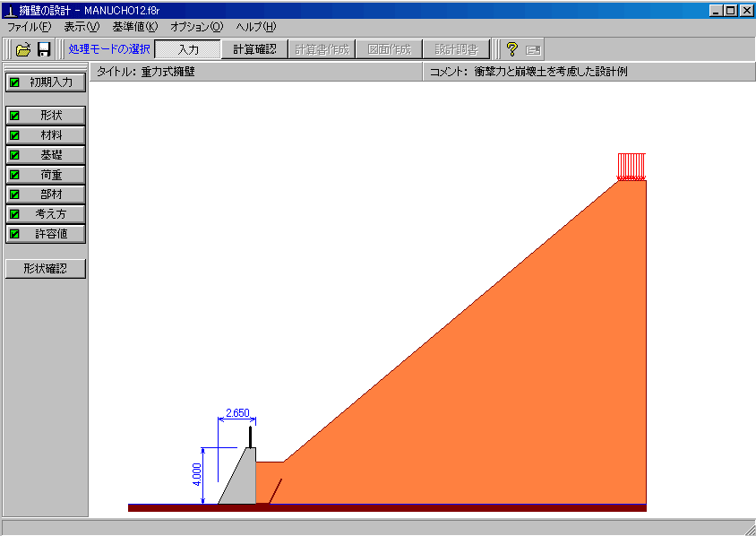Open the 初期入力 settings
This screenshot has width=756, height=536.
(46, 82)
